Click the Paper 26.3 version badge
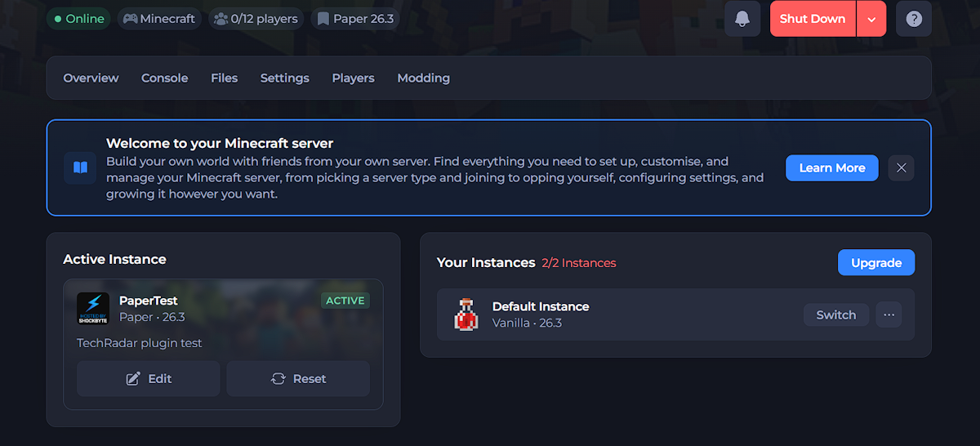Viewport: 980px width, 446px height. click(x=355, y=18)
